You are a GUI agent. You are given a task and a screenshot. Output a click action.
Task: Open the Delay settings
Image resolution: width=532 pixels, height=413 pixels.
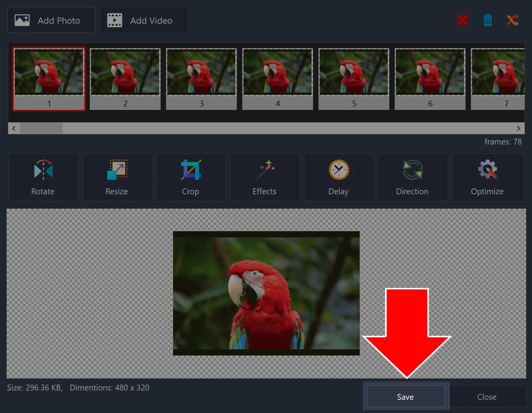click(x=339, y=177)
